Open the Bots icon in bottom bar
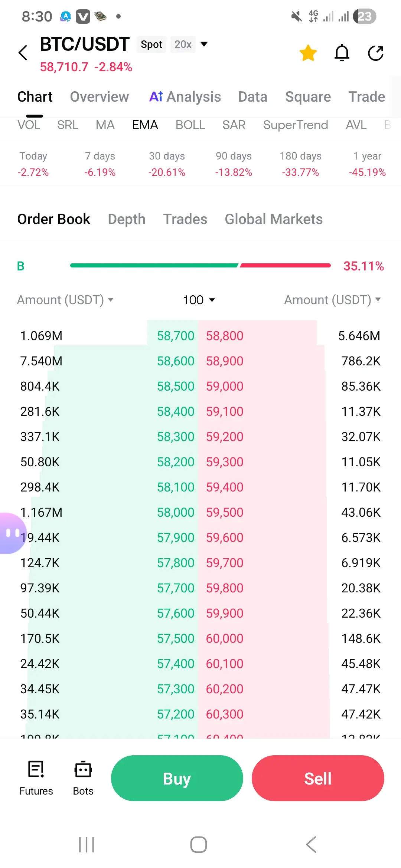The image size is (401, 868). [x=83, y=778]
